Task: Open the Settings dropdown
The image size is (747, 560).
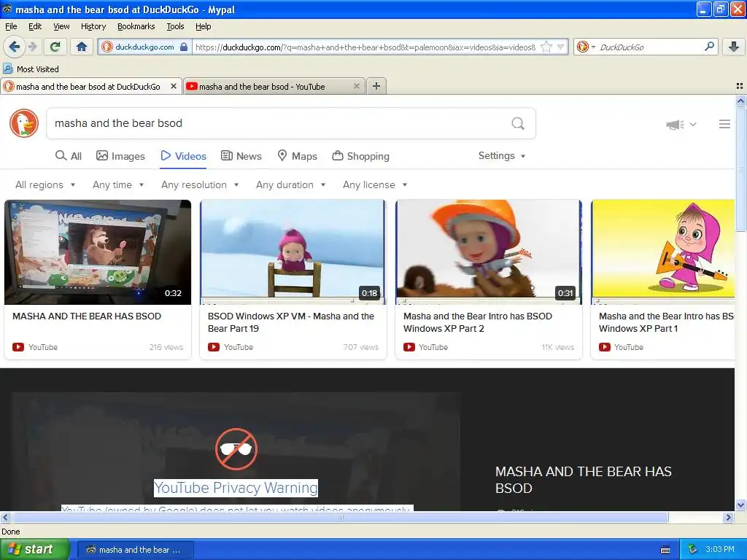Action: coord(502,156)
